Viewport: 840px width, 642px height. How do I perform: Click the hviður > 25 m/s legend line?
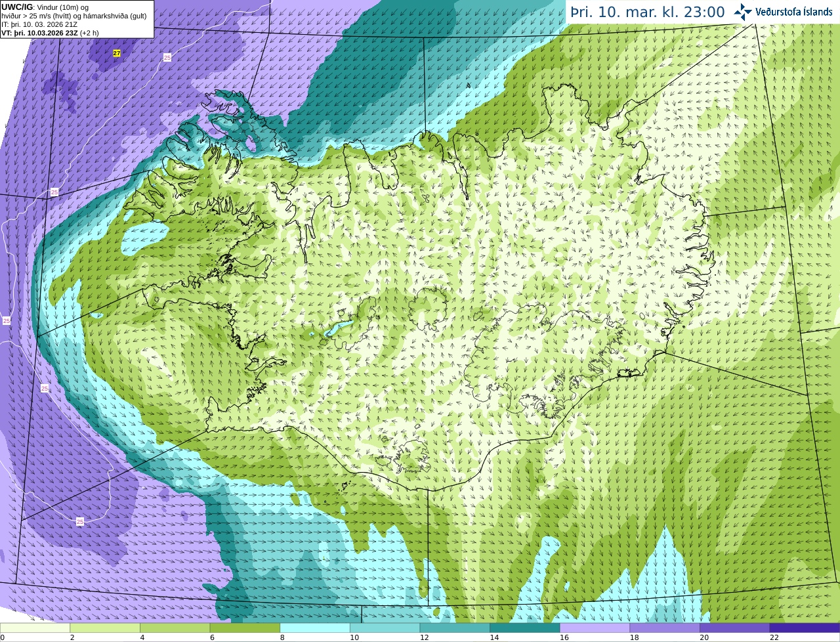(73, 15)
